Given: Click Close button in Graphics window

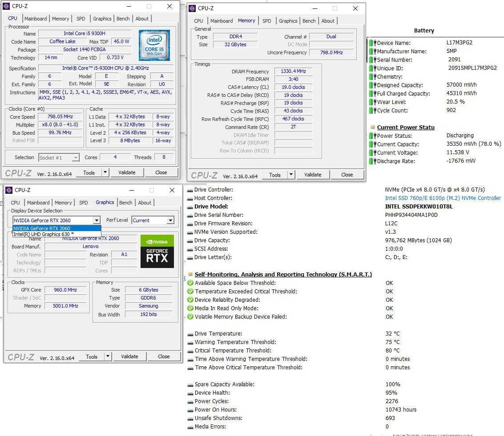Looking at the screenshot, I should click(x=164, y=356).
